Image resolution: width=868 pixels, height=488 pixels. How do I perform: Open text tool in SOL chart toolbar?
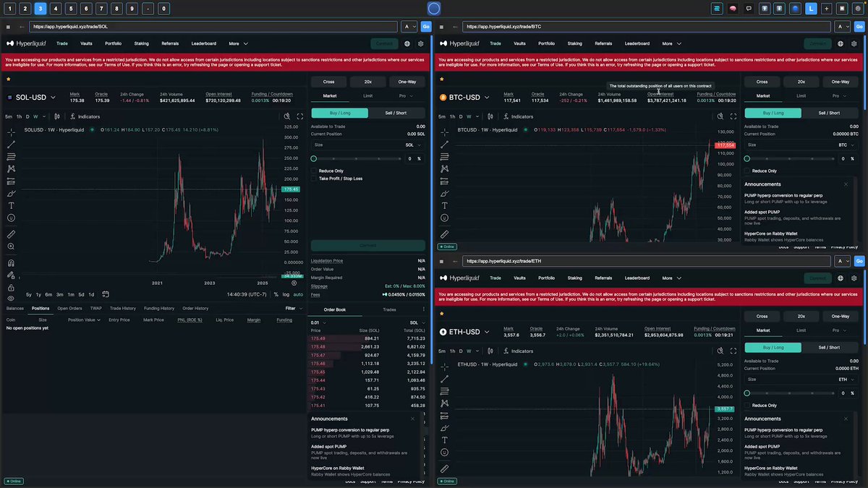pyautogui.click(x=11, y=205)
